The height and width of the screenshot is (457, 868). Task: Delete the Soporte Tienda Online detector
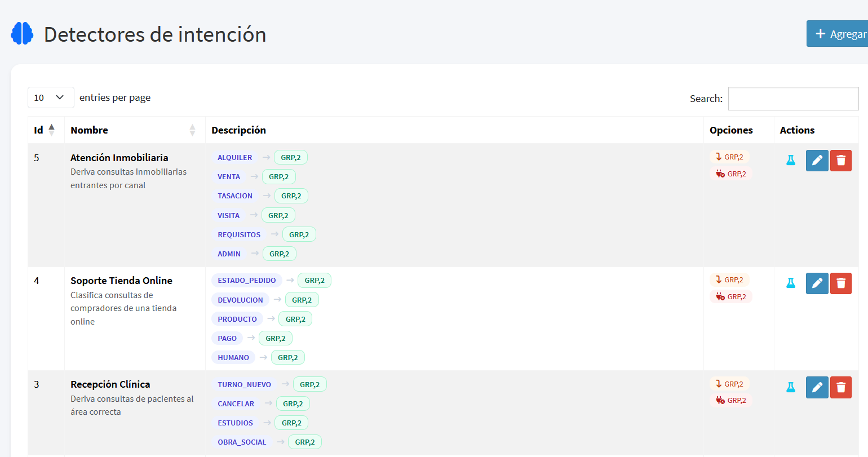tap(841, 283)
